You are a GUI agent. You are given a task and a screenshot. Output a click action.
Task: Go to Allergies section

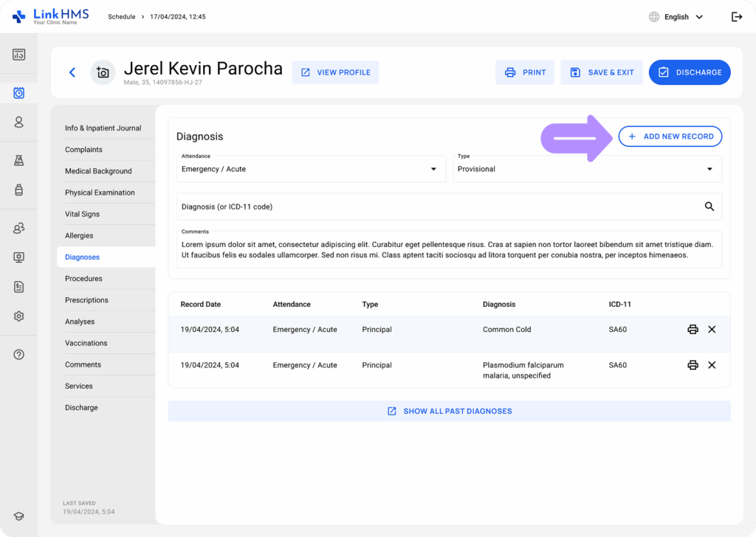coord(79,235)
